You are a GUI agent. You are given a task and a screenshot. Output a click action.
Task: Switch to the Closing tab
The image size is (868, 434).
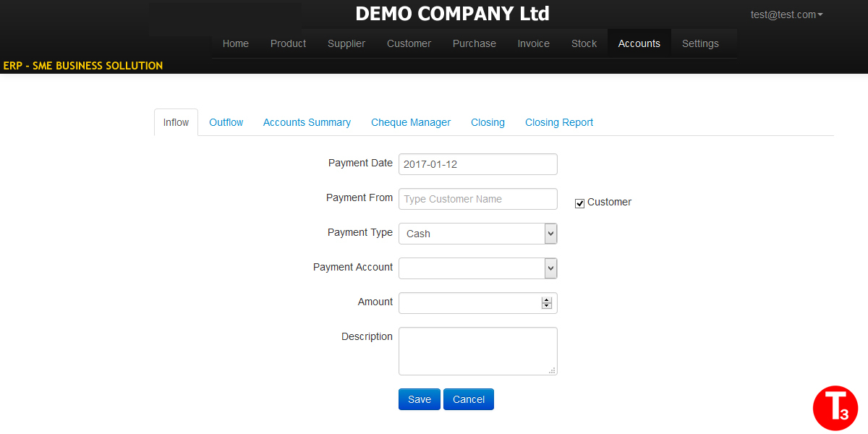coord(488,122)
